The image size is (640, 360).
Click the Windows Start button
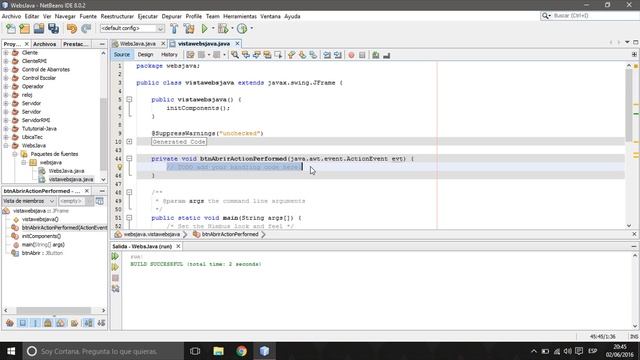tap(11, 351)
